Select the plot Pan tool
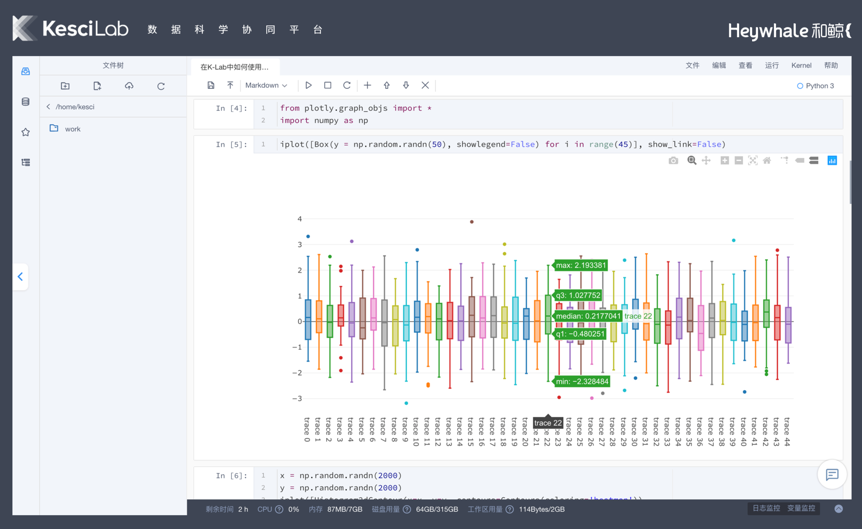The image size is (862, 529). pos(706,161)
